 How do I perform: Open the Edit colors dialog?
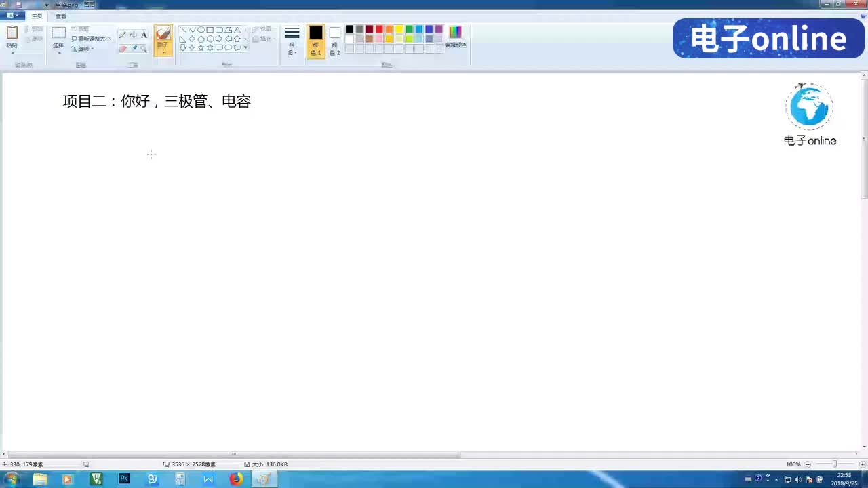[x=455, y=37]
